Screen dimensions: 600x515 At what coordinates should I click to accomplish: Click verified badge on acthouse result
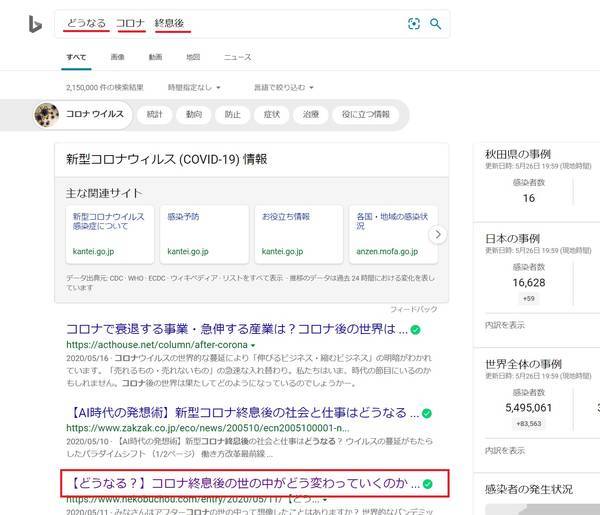[415, 329]
